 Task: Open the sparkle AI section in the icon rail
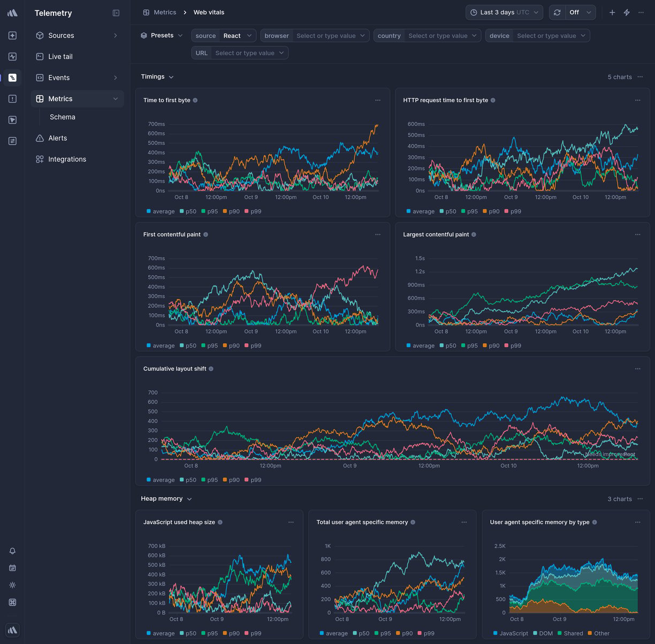12,35
